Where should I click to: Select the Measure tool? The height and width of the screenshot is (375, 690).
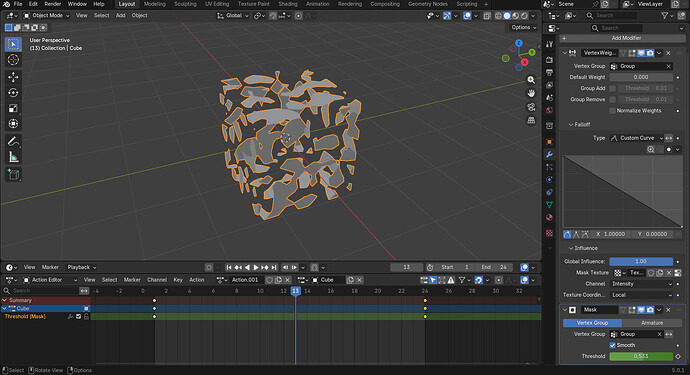point(13,157)
